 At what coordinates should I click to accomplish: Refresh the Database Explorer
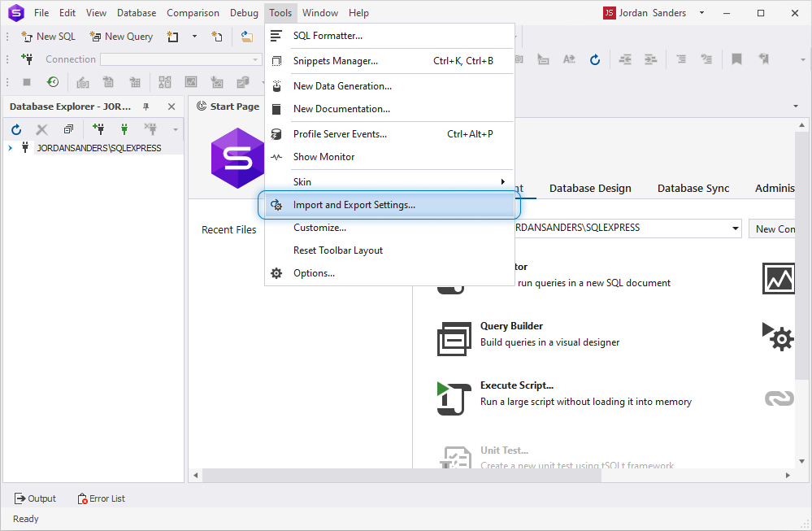[x=16, y=129]
